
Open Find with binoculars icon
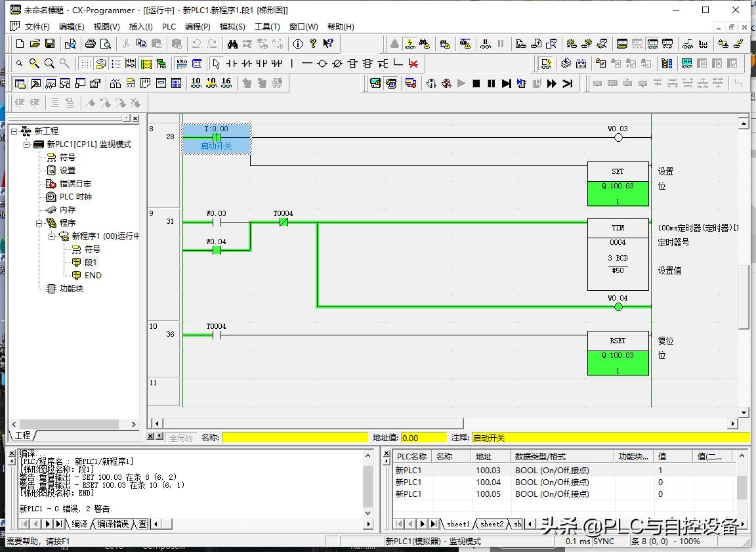[232, 44]
